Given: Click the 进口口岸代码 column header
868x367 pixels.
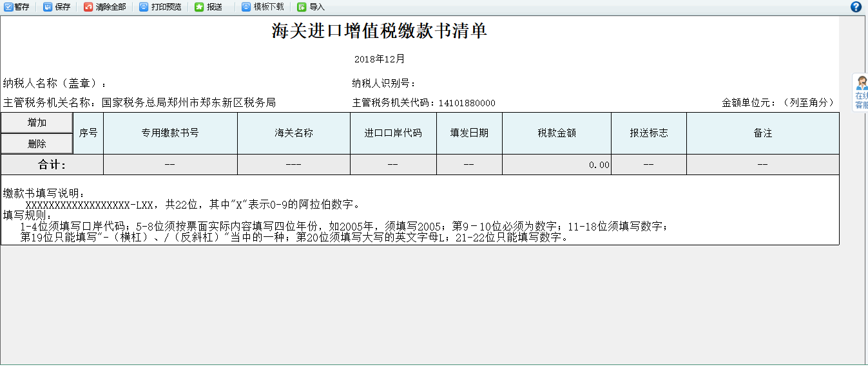Looking at the screenshot, I should tap(393, 133).
